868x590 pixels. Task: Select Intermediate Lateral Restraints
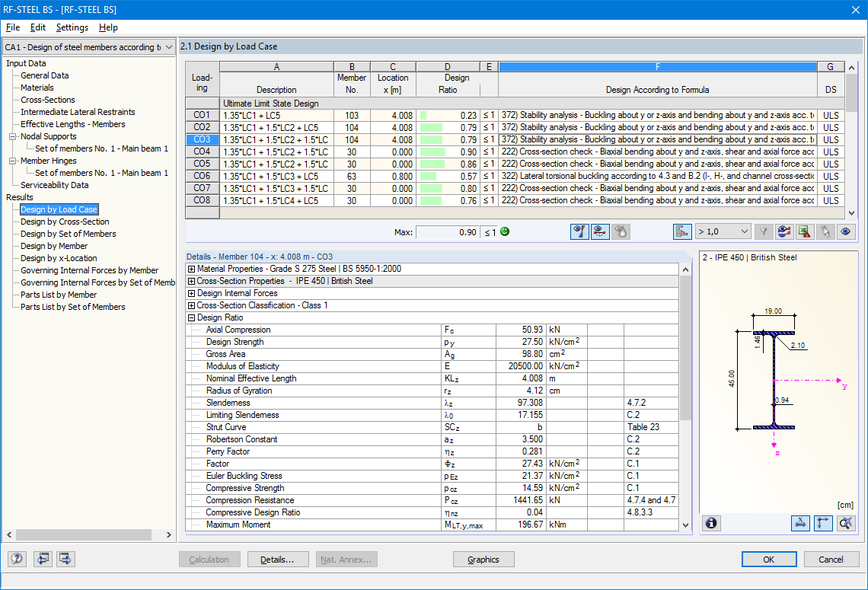78,112
